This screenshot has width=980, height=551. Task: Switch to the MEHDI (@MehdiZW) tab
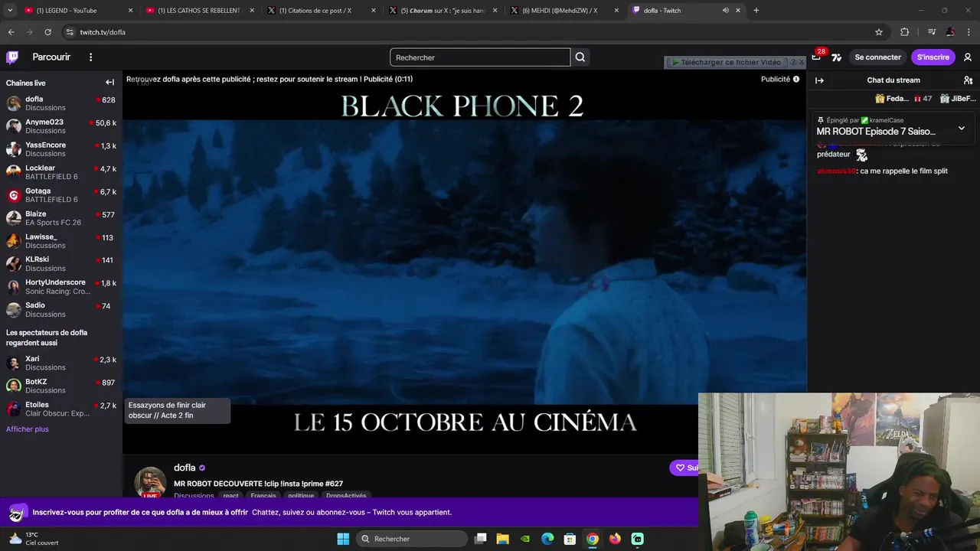point(565,11)
